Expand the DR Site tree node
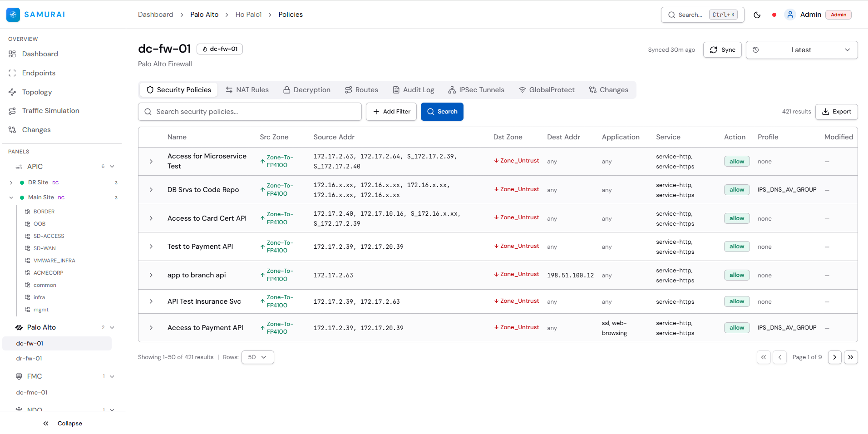The height and width of the screenshot is (434, 868). coord(11,182)
